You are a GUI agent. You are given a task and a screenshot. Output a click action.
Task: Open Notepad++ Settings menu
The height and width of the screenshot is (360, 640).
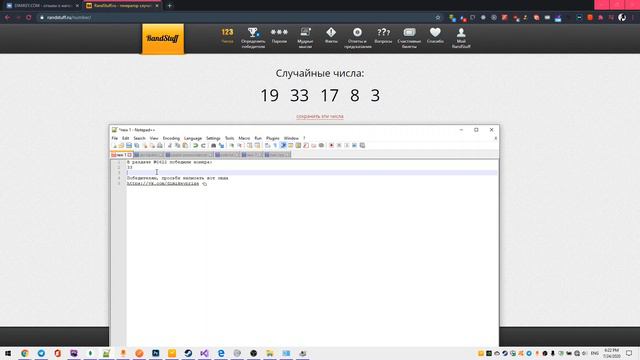(x=213, y=138)
